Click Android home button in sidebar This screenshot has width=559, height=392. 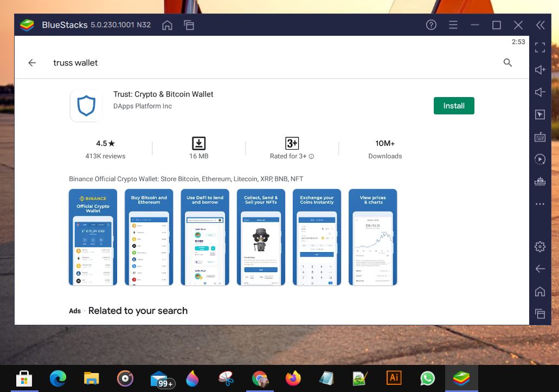[x=539, y=292]
